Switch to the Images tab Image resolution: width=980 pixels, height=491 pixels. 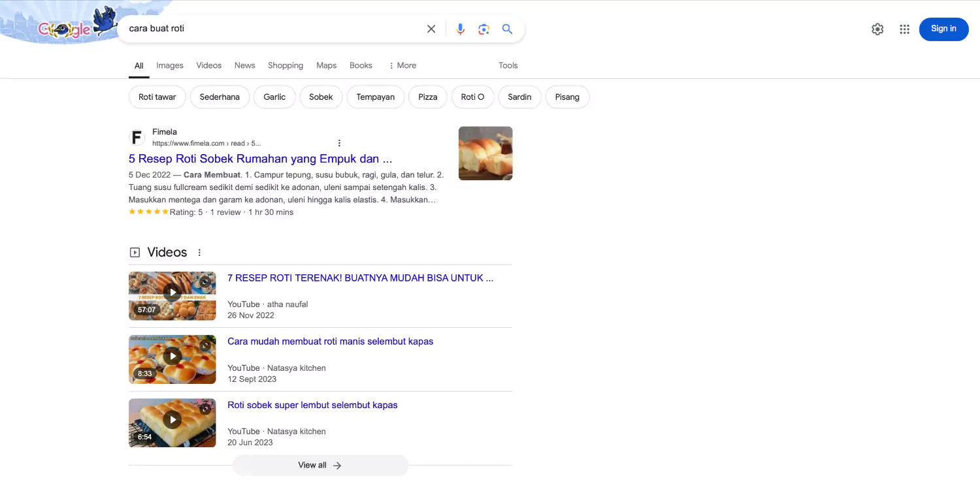point(170,65)
